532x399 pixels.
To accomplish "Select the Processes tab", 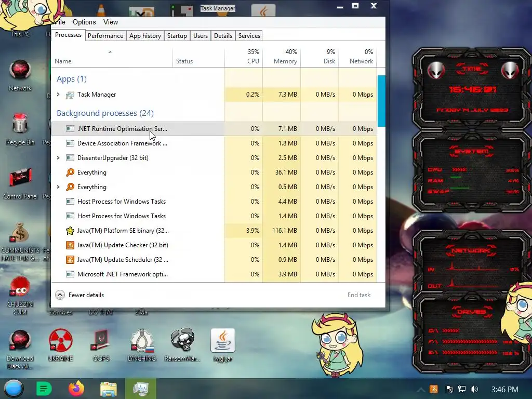I will (68, 35).
